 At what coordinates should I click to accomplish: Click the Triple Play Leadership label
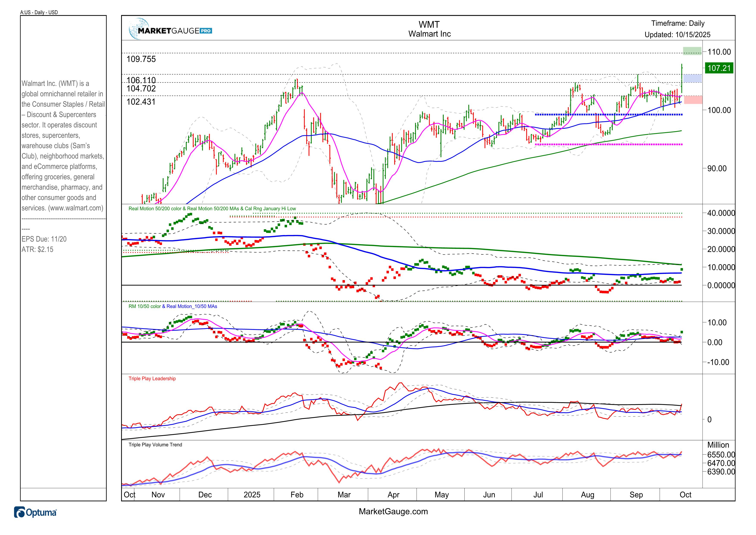coord(152,378)
